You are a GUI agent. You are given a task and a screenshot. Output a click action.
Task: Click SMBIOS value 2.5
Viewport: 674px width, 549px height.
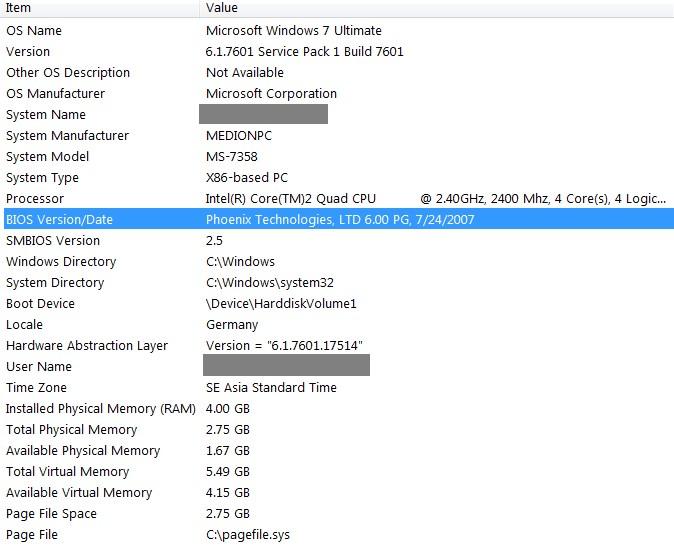click(214, 241)
